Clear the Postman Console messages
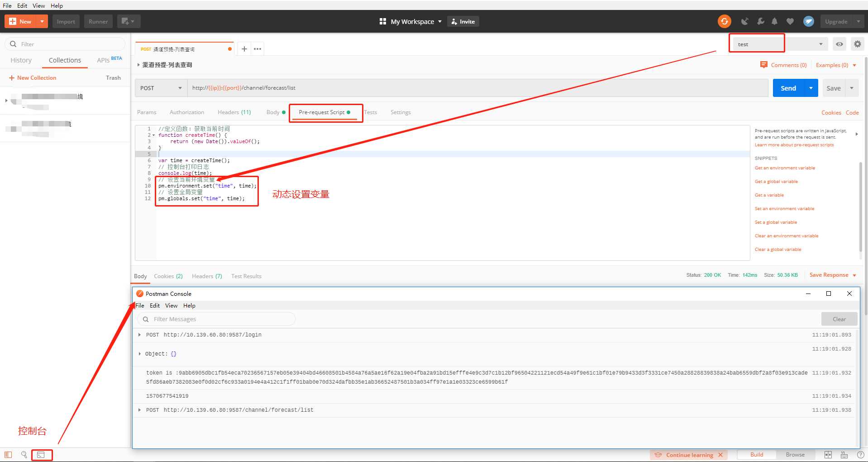Image resolution: width=868 pixels, height=462 pixels. tap(839, 319)
